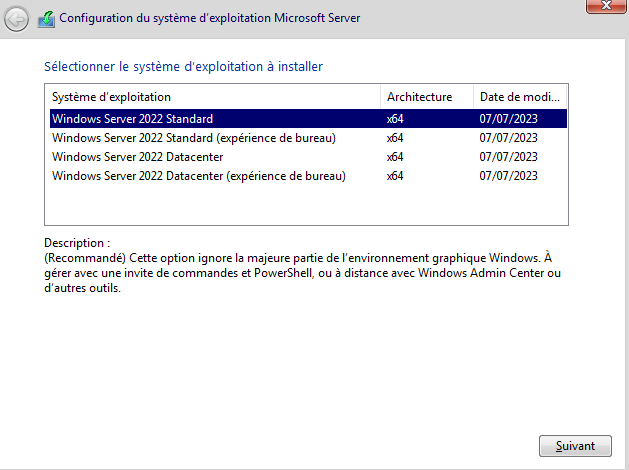Choose Windows Server 2022 Standard (expérience de bureau)
Image resolution: width=629 pixels, height=470 pixels.
pos(193,138)
